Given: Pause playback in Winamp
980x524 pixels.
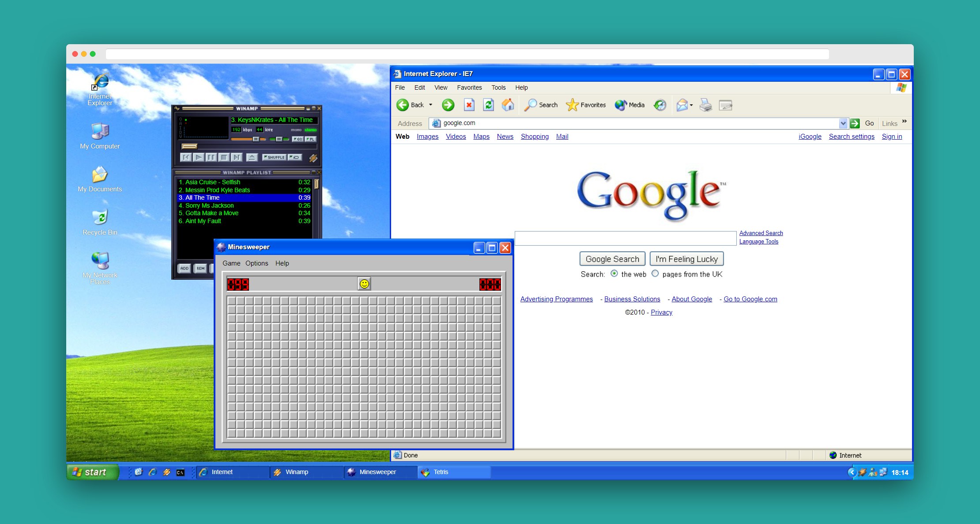Looking at the screenshot, I should tap(211, 157).
